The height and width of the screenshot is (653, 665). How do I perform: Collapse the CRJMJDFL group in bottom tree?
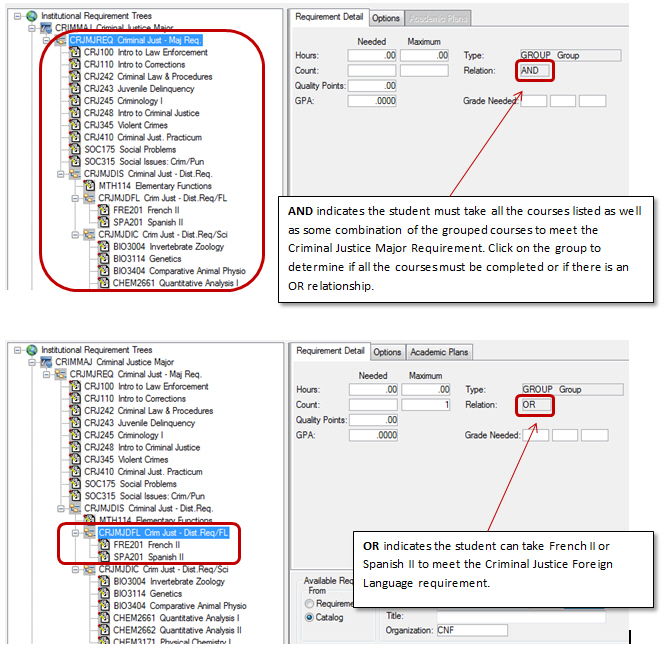point(75,533)
